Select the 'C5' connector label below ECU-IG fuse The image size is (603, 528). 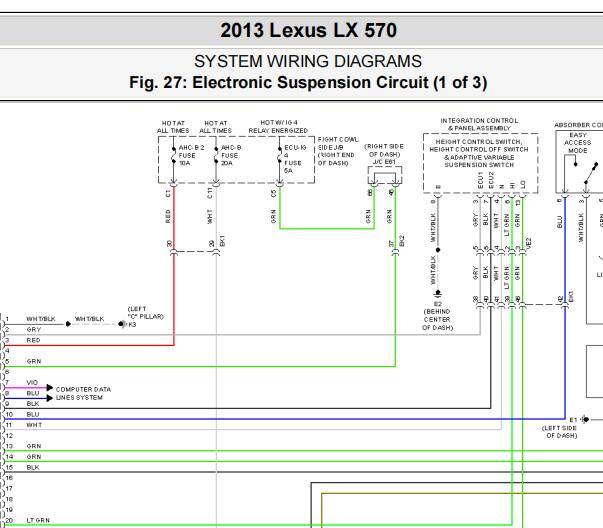(274, 193)
